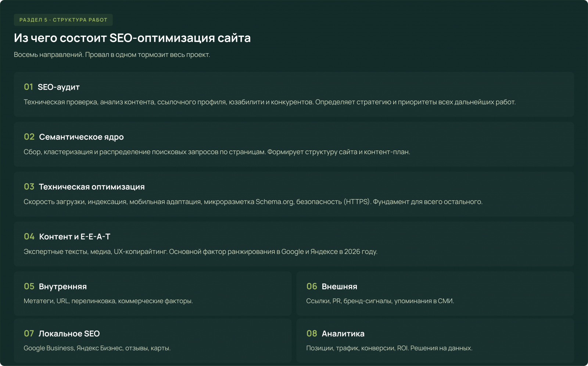Select the 'Контент и E-E-A-T' card title
The height and width of the screenshot is (366, 588).
tap(75, 237)
